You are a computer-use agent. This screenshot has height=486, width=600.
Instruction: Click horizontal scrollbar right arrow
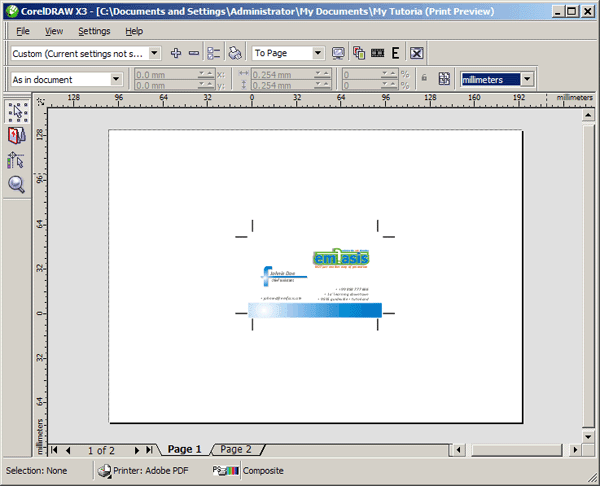coord(575,450)
